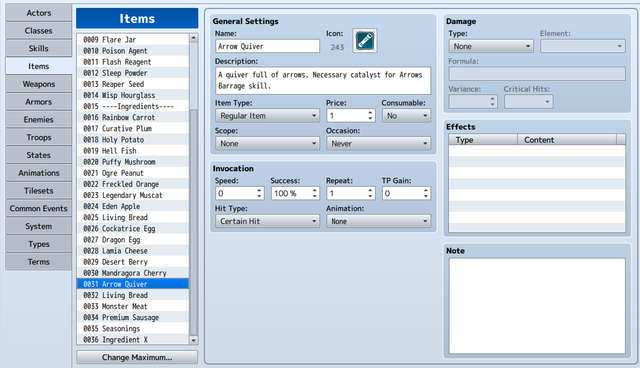Open the Common Events tab
The width and height of the screenshot is (640, 368).
(39, 208)
